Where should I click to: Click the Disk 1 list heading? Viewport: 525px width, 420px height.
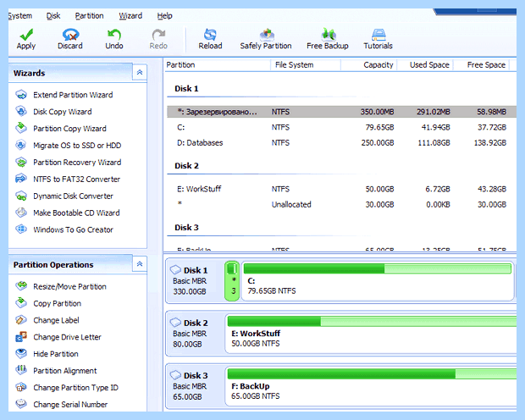(x=186, y=89)
